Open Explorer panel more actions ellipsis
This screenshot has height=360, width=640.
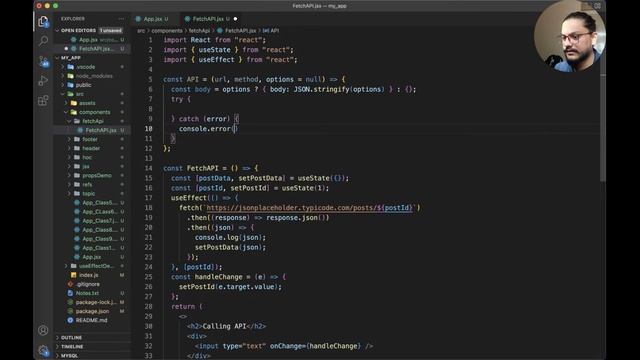pos(121,19)
